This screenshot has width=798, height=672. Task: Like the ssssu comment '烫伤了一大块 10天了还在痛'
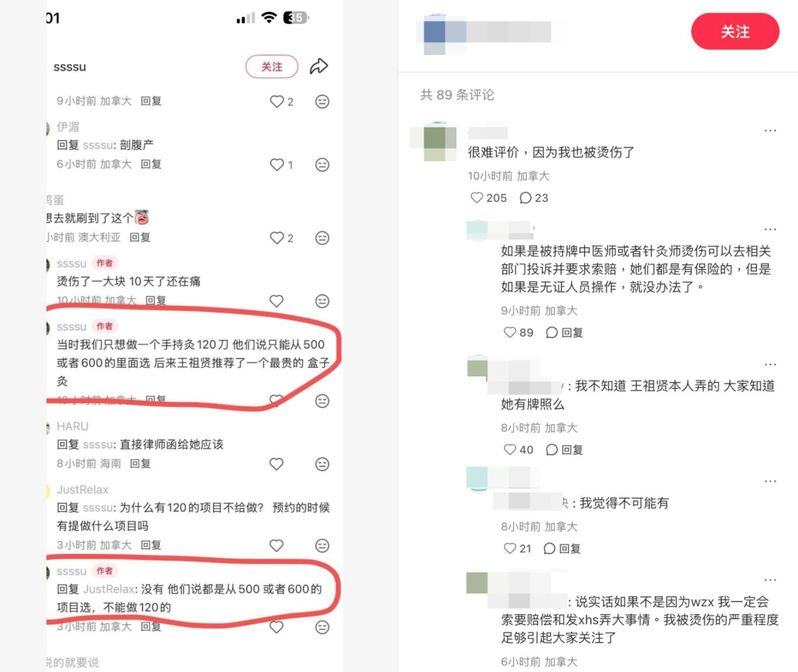pyautogui.click(x=276, y=301)
